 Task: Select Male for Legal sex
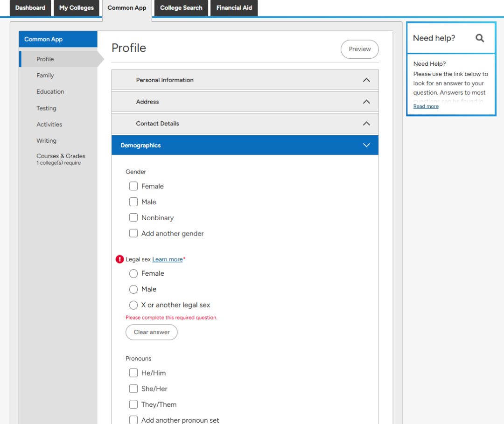[133, 289]
